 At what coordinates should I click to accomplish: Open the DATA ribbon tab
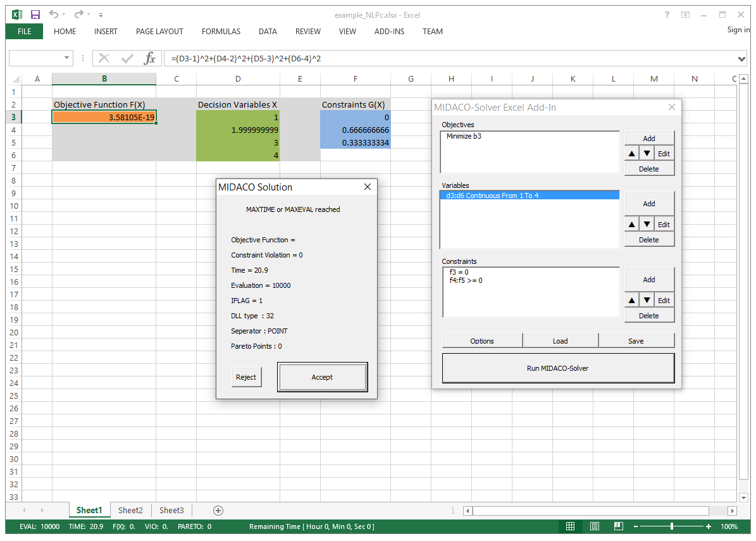pyautogui.click(x=268, y=32)
